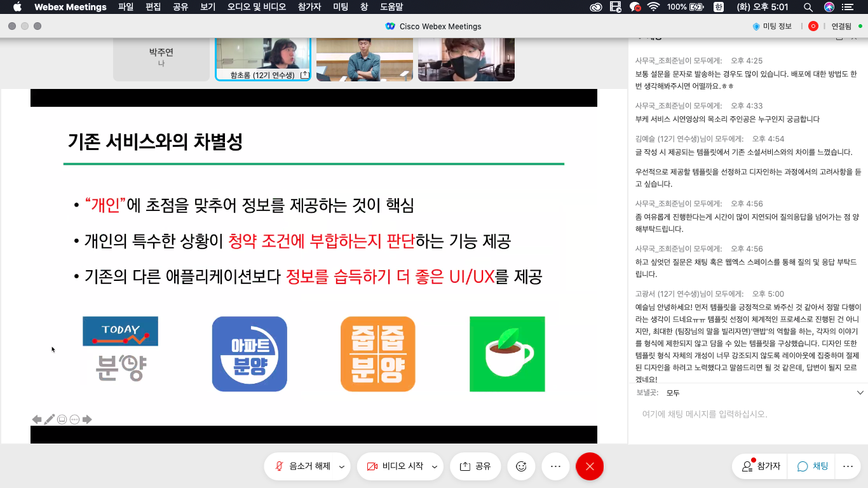The height and width of the screenshot is (488, 868).
Task: Click the 공유 share button
Action: (x=475, y=466)
